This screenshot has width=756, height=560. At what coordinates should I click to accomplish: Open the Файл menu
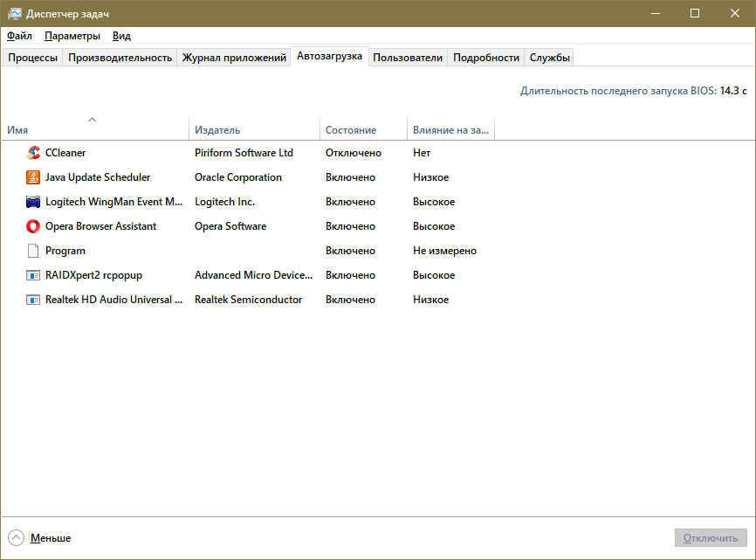click(19, 36)
